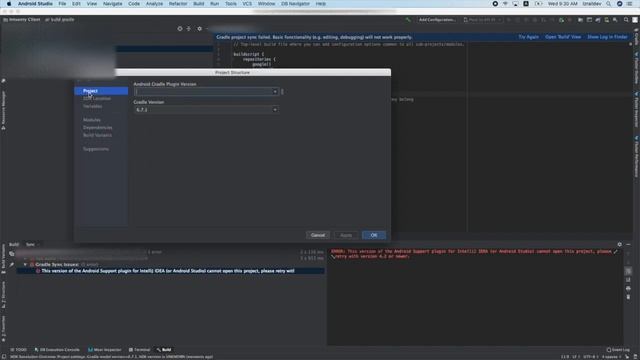Viewport: 640px width, 360px height.
Task: Open the File menu
Action: (x=62, y=4)
